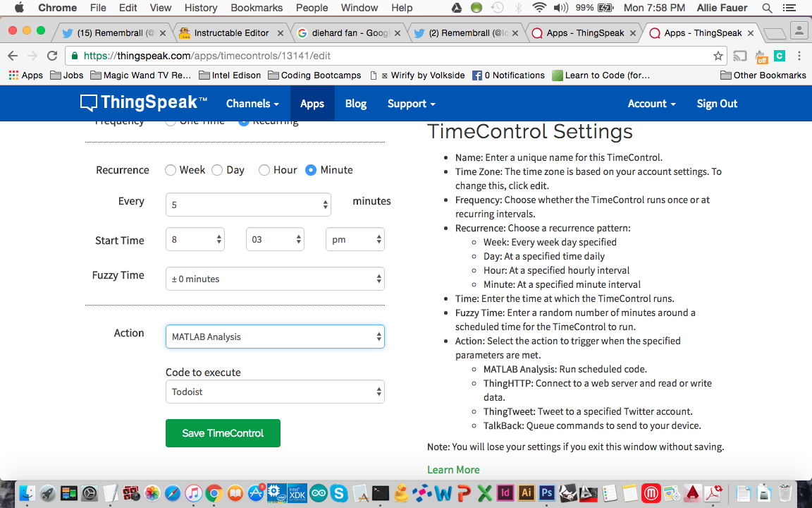Switch to the diehard fan Google tab
Viewport: 812px width, 508px height.
[x=350, y=32]
